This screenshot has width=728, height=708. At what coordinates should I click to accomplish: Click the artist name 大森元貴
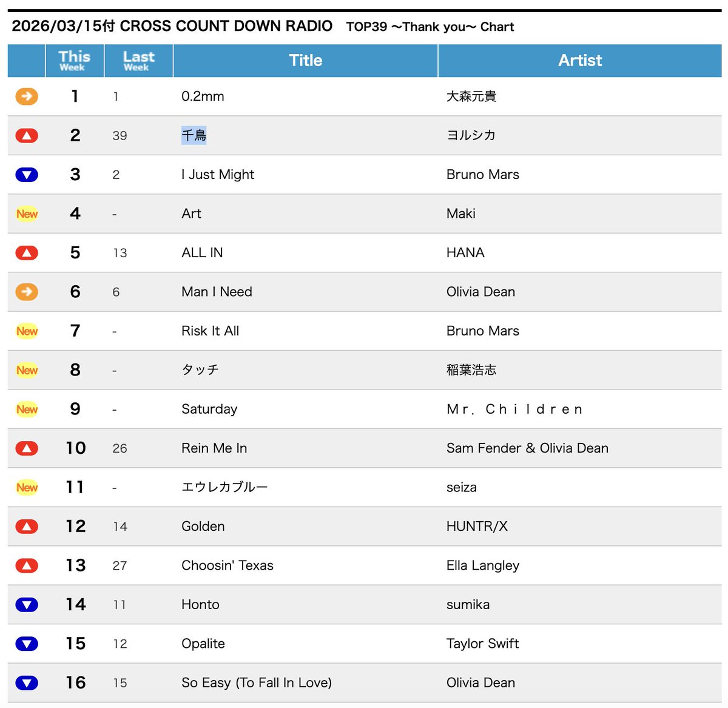point(471,96)
